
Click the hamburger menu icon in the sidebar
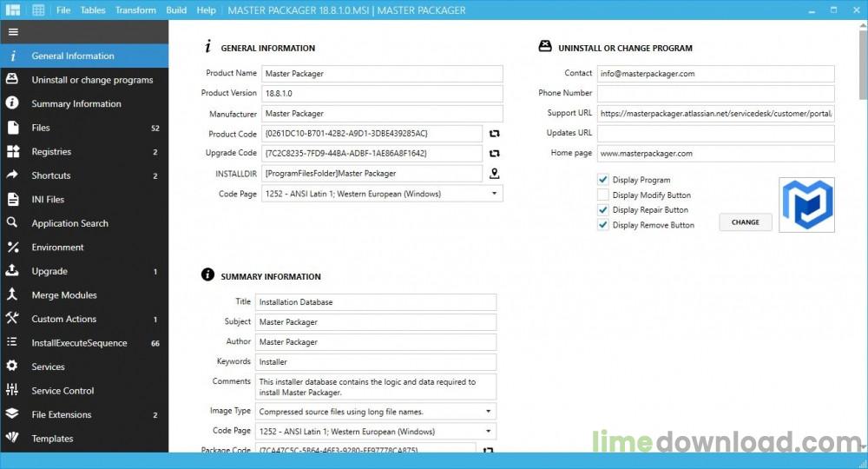coord(13,32)
